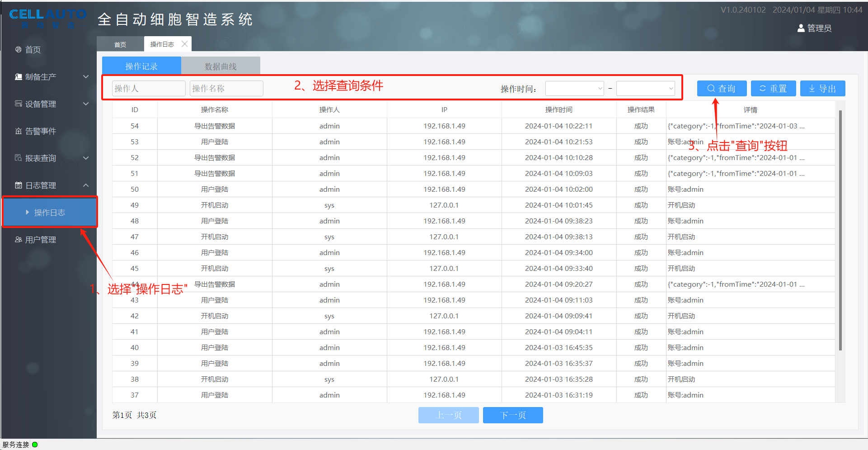Screen dimensions: 868x450
Task: Click the 用户管理 people icon
Action: (x=19, y=239)
